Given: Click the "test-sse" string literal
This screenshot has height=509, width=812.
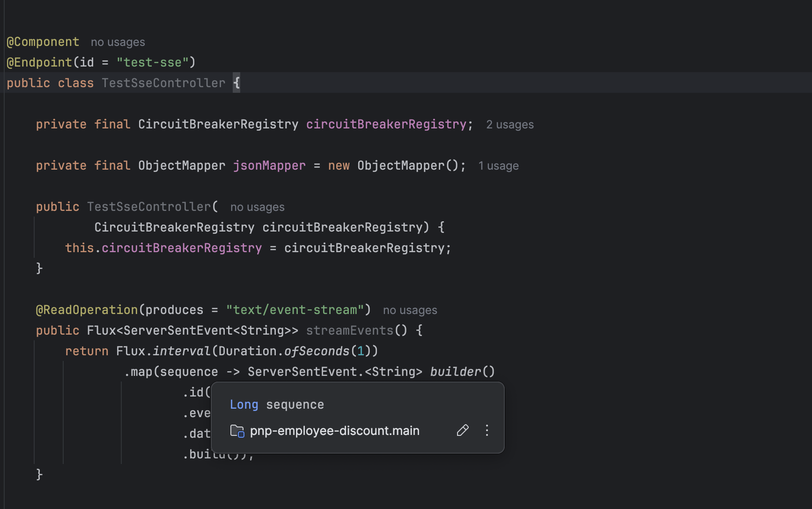Looking at the screenshot, I should (x=155, y=62).
